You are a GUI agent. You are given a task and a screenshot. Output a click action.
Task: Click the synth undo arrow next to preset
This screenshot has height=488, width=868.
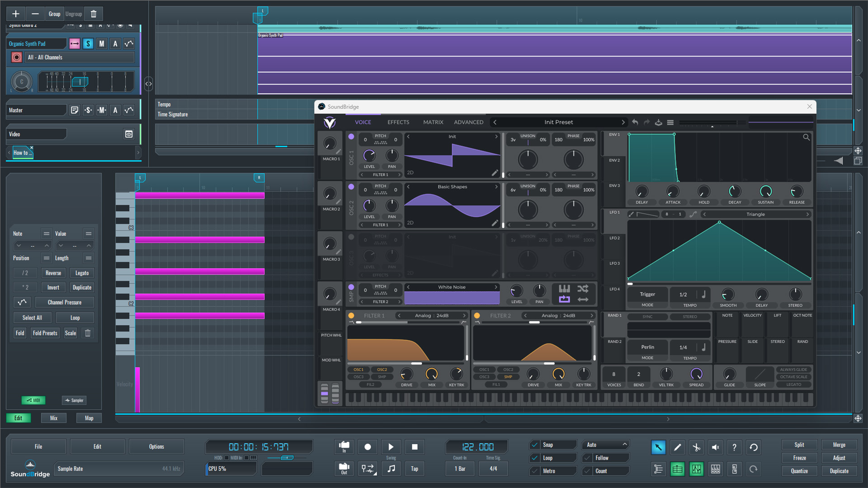coord(635,122)
